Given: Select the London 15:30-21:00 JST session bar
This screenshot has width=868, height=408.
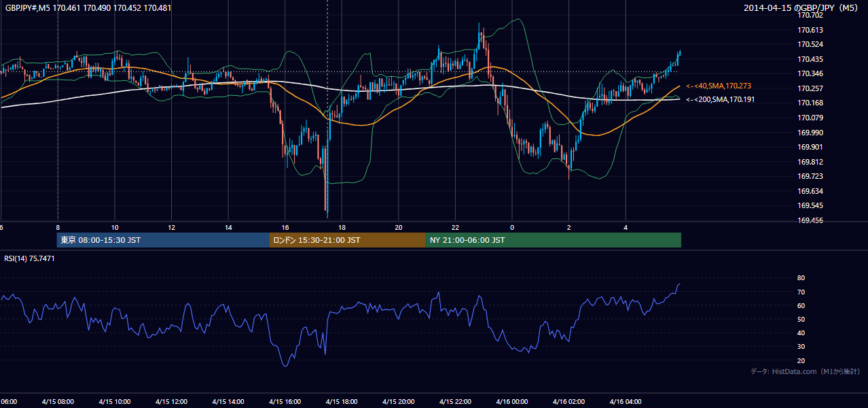Looking at the screenshot, I should pos(348,240).
